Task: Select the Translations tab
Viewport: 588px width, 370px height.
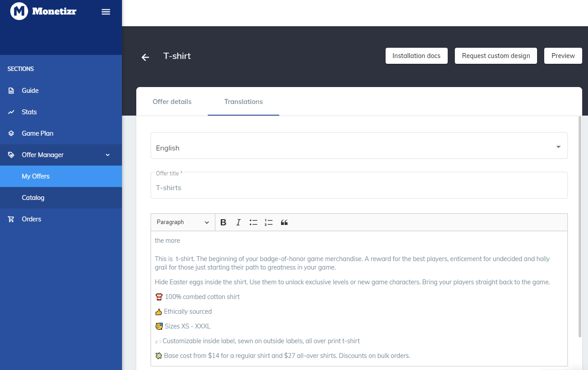Action: pyautogui.click(x=244, y=102)
